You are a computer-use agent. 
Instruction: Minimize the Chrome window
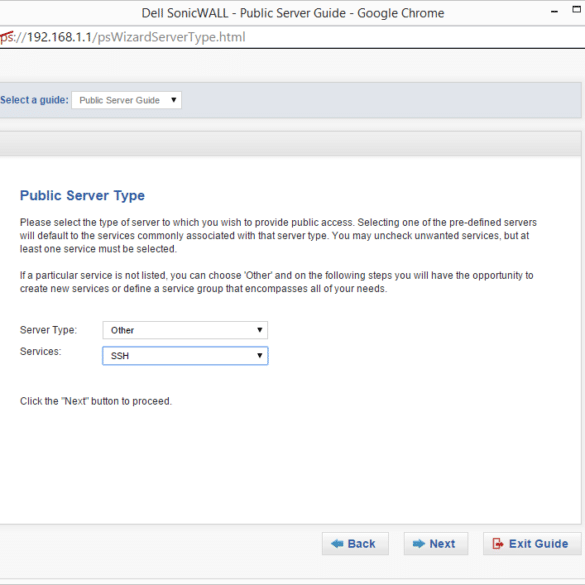[x=554, y=12]
